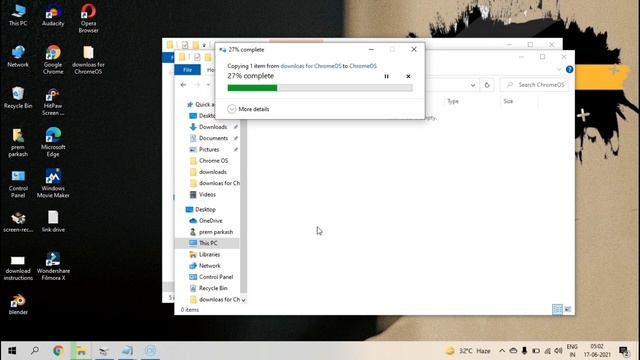Image resolution: width=640 pixels, height=360 pixels.
Task: Open address bar history dropdown
Action: [x=473, y=85]
